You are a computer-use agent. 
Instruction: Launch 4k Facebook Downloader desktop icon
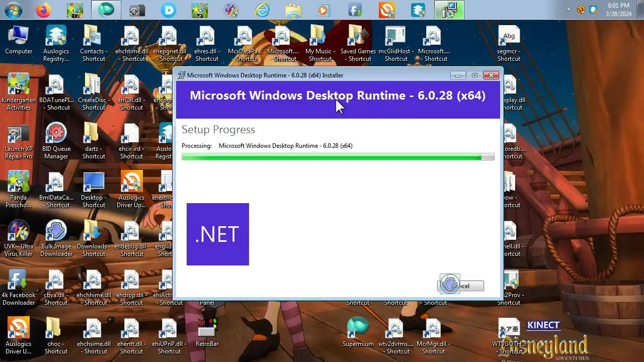coord(19,288)
